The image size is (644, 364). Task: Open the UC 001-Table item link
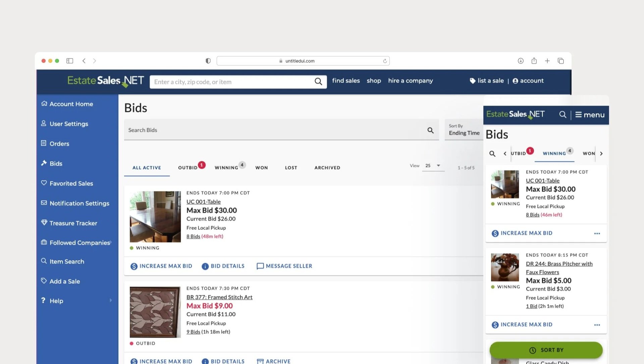tap(203, 202)
